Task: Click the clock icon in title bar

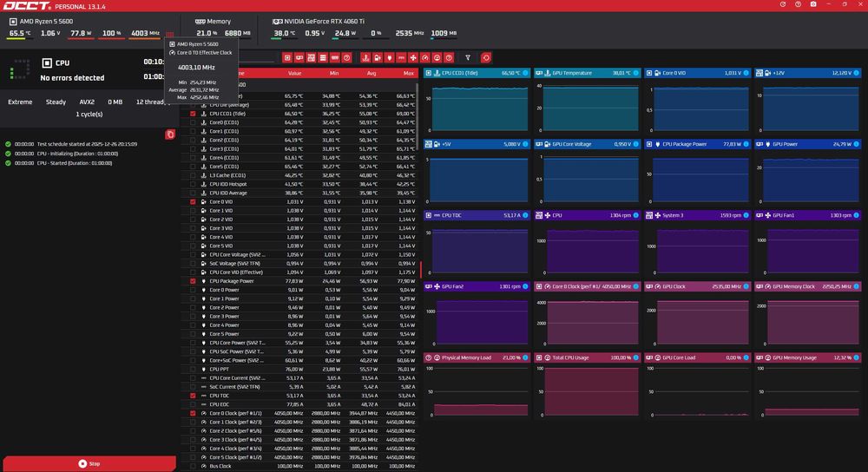Action: [x=783, y=4]
